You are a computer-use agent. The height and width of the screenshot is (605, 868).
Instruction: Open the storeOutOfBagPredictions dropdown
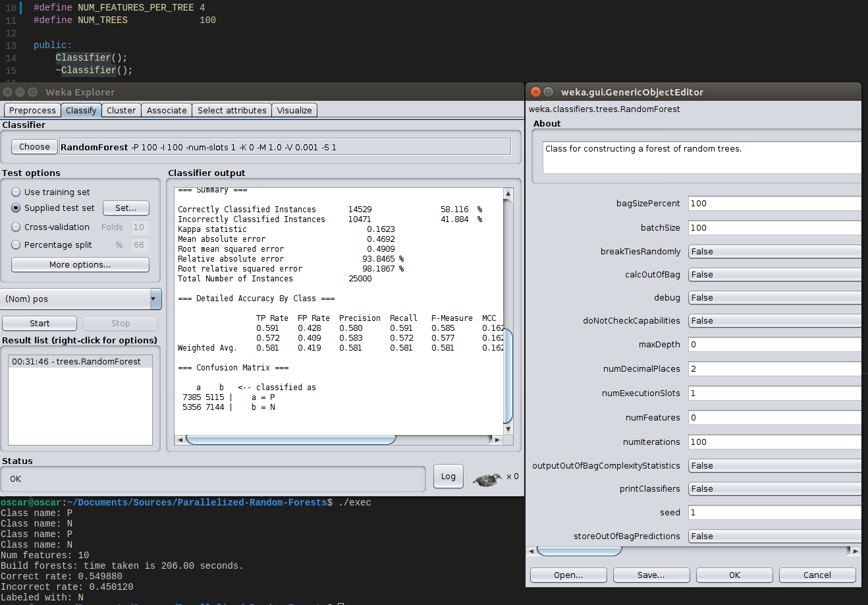774,536
